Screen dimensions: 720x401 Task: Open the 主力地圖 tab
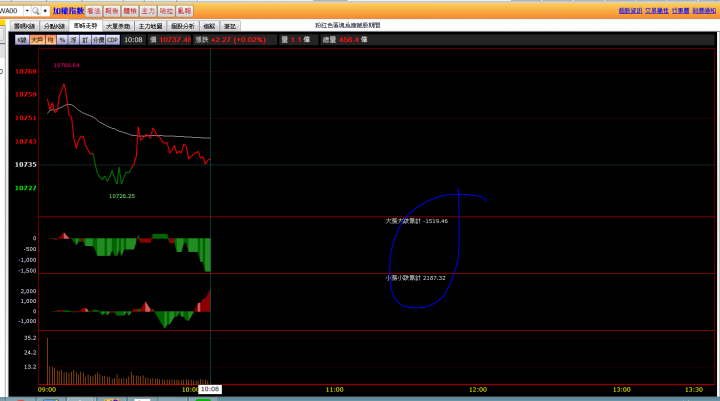click(150, 26)
